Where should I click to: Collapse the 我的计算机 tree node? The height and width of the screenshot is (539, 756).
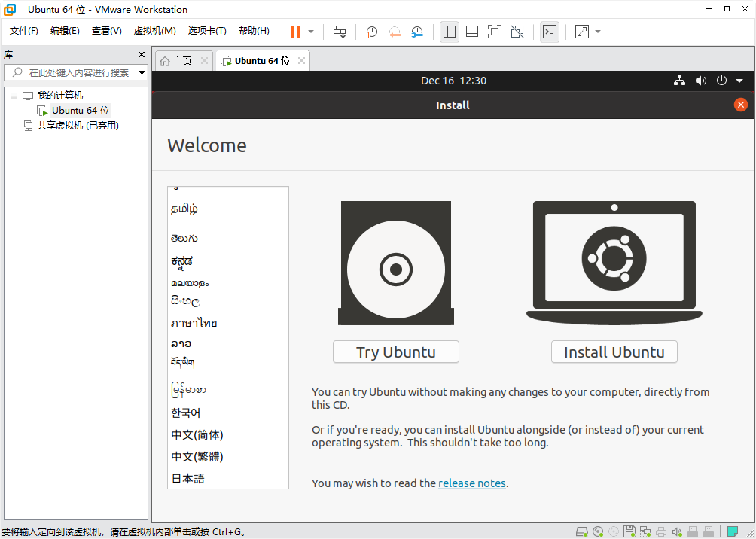coord(14,96)
